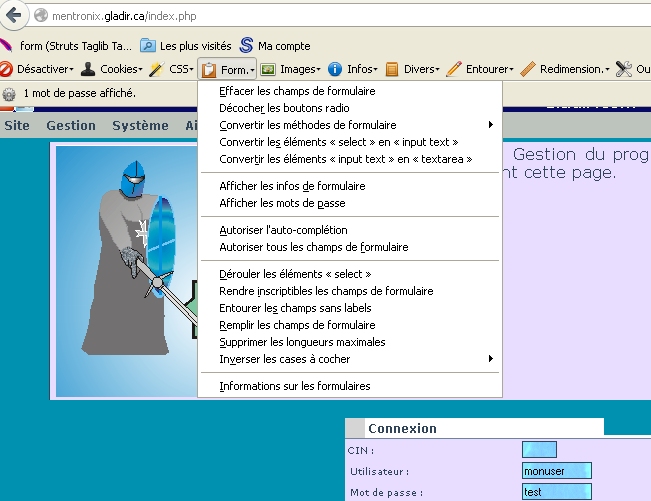Click the Outils wrench and screwdriver icon
The width and height of the screenshot is (651, 501).
tap(624, 69)
